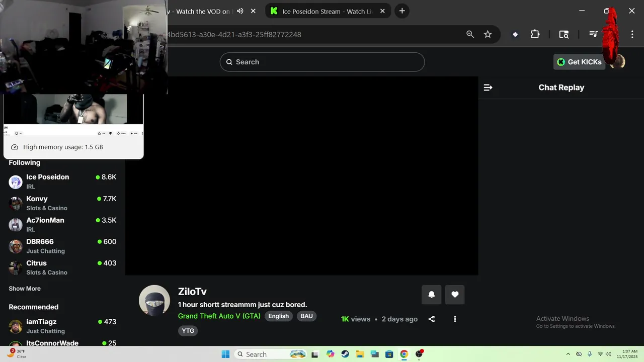The width and height of the screenshot is (644, 362).
Task: Open Steam from the taskbar
Action: tap(345, 354)
